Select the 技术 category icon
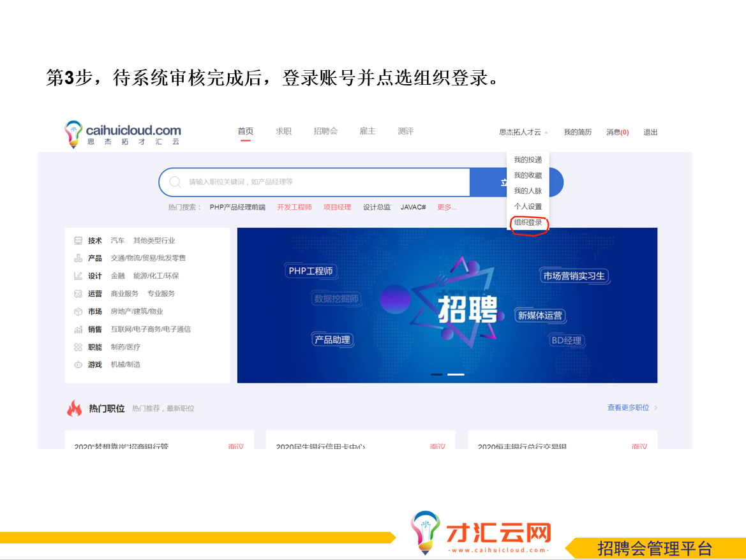 coord(78,240)
